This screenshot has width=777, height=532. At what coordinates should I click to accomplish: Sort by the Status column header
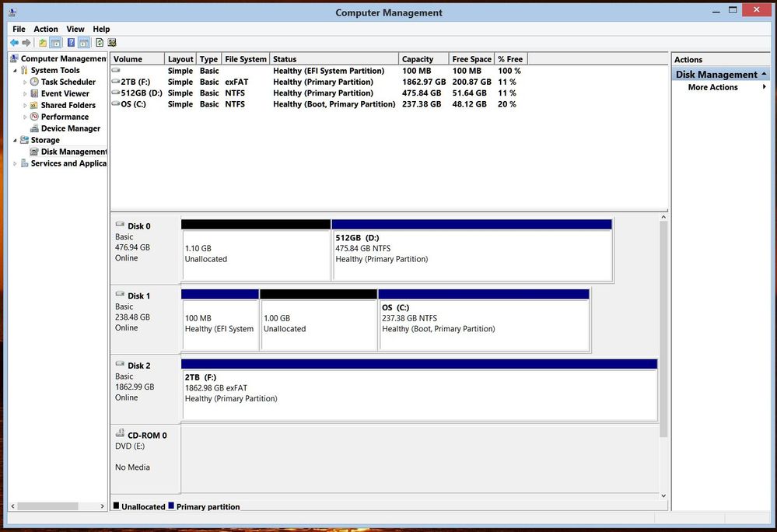[x=334, y=59]
